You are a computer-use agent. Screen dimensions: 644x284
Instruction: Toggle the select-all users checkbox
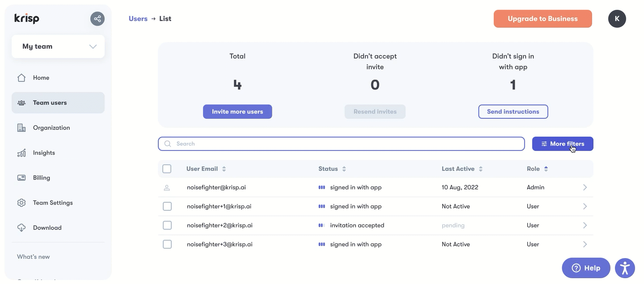167,169
